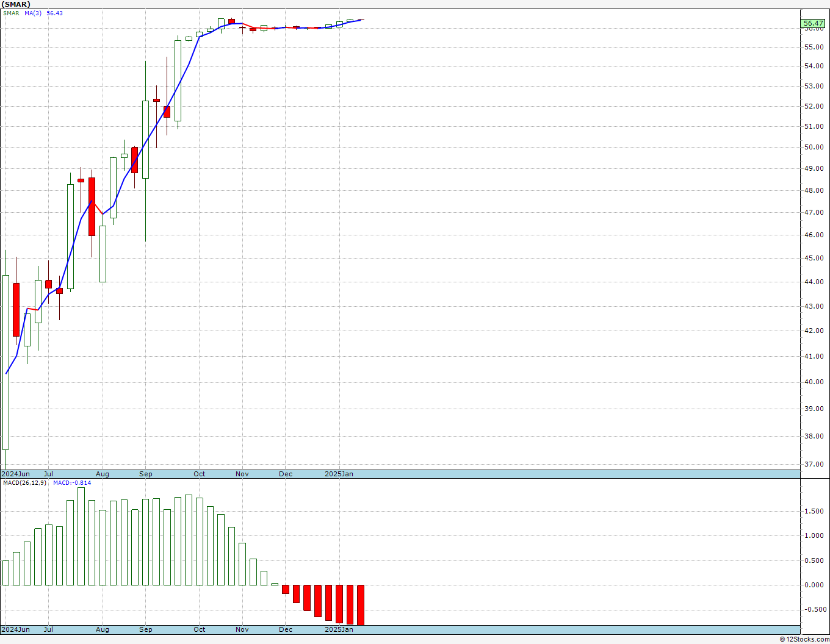
Task: Select the MA(3) indicator label
Action: click(x=33, y=13)
